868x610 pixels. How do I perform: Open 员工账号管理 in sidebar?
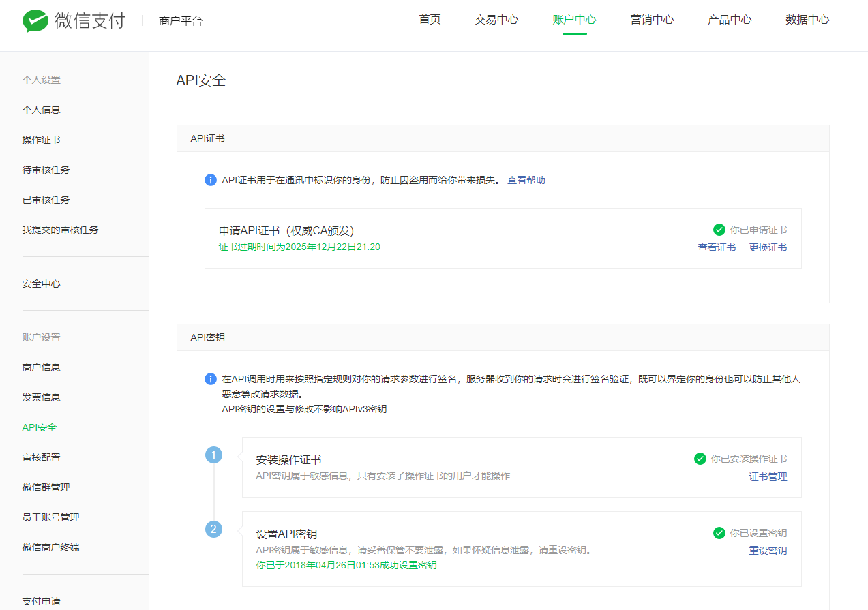click(x=50, y=517)
